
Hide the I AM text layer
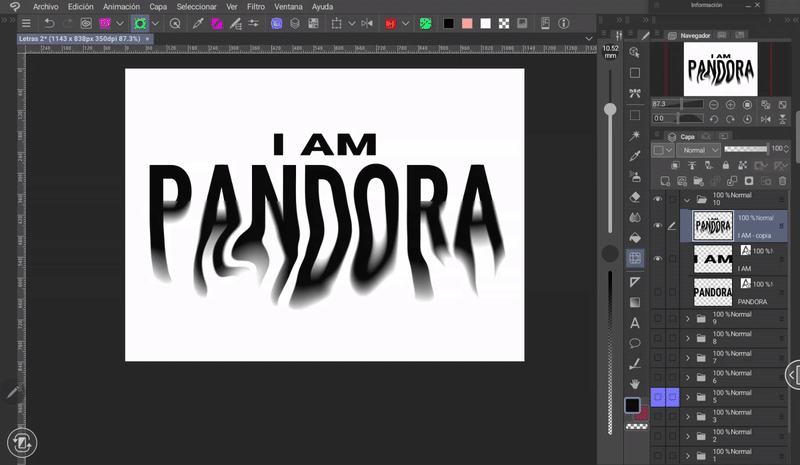tap(657, 259)
